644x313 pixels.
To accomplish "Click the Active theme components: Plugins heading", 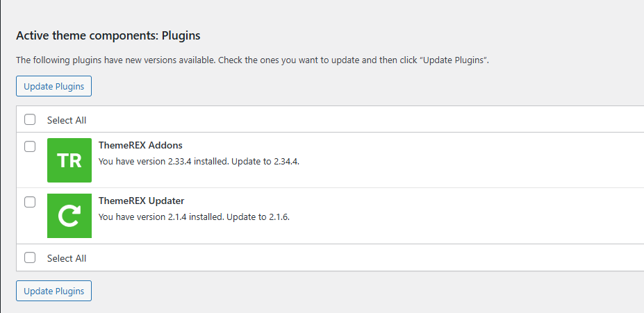I will pos(108,35).
